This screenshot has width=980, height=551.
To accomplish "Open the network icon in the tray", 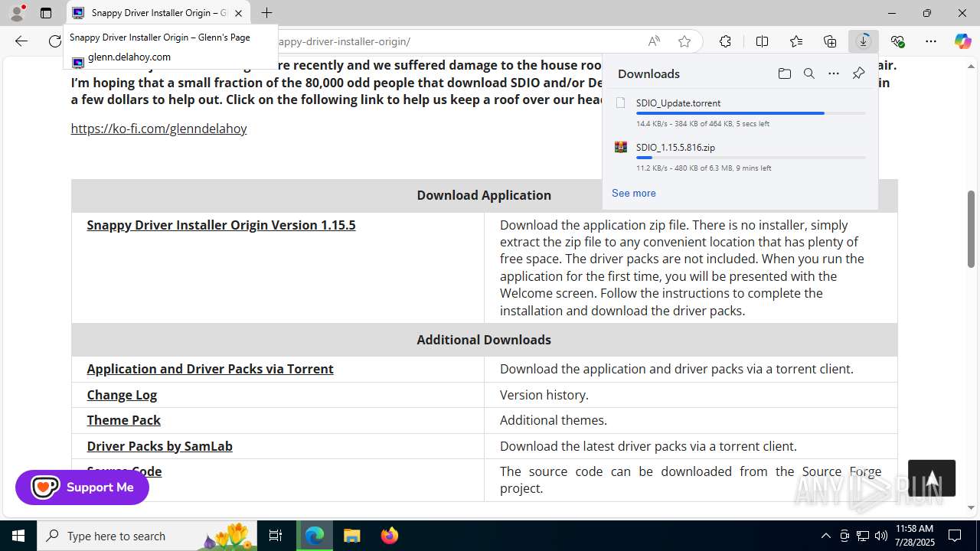I will click(863, 536).
